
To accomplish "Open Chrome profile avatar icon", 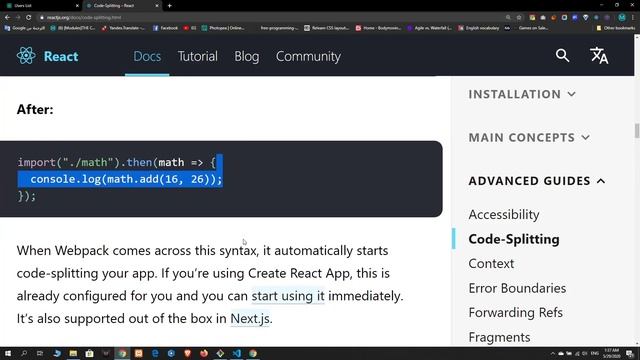I will tap(622, 18).
